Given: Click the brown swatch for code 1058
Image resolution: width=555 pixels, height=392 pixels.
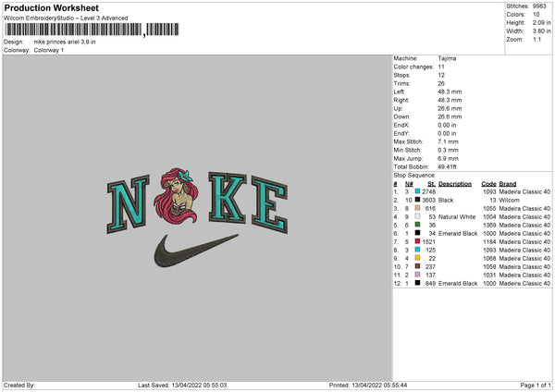Looking at the screenshot, I should pos(417,266).
